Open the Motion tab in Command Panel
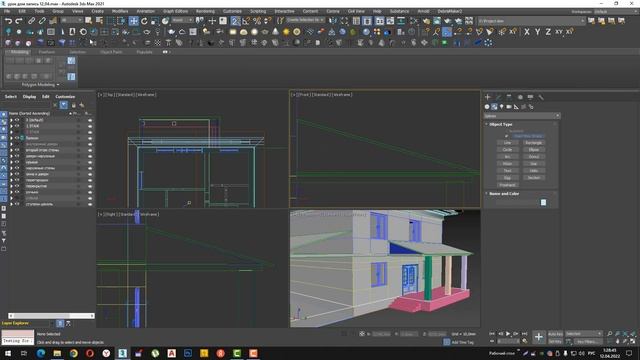This screenshot has width=640, height=360. point(520,97)
